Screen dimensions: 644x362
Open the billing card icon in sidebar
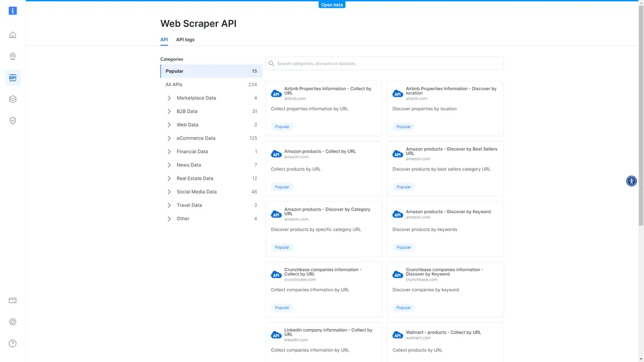pyautogui.click(x=13, y=300)
